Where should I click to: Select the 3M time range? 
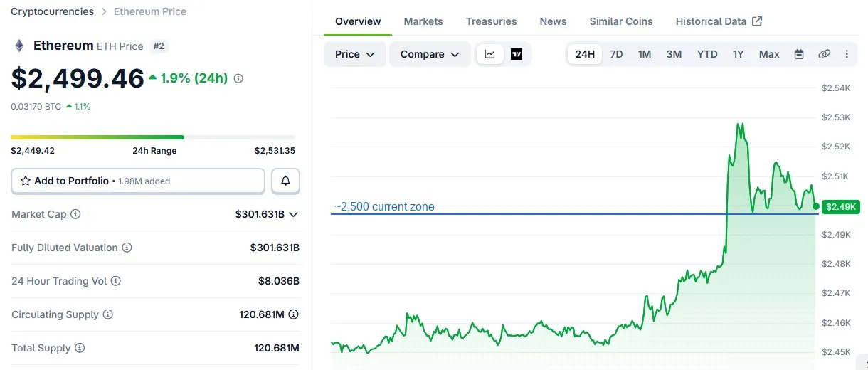[674, 54]
